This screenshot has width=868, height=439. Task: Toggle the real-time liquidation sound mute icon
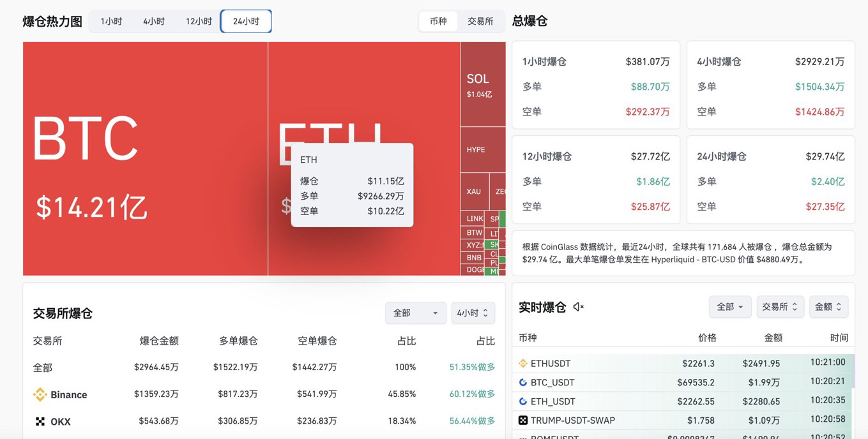click(x=578, y=307)
